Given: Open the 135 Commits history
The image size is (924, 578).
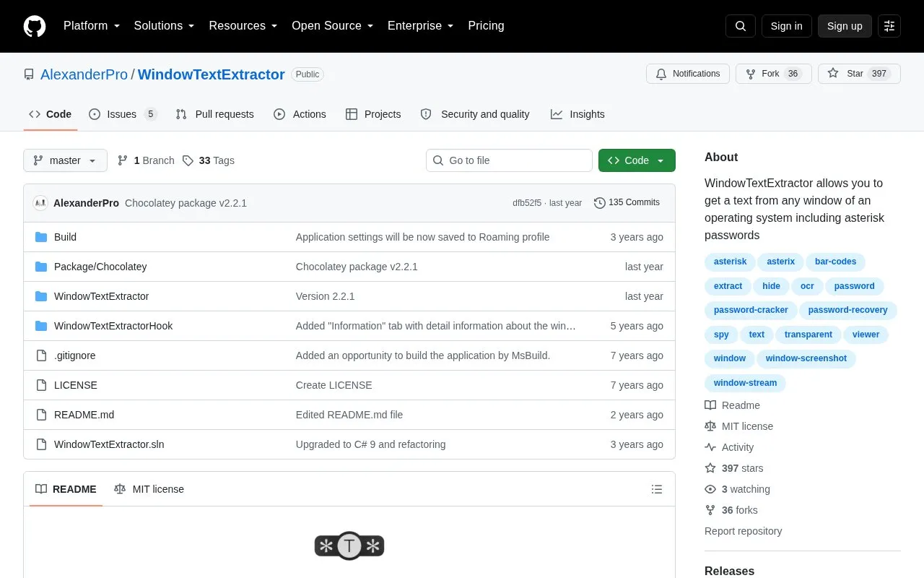Looking at the screenshot, I should pyautogui.click(x=627, y=203).
